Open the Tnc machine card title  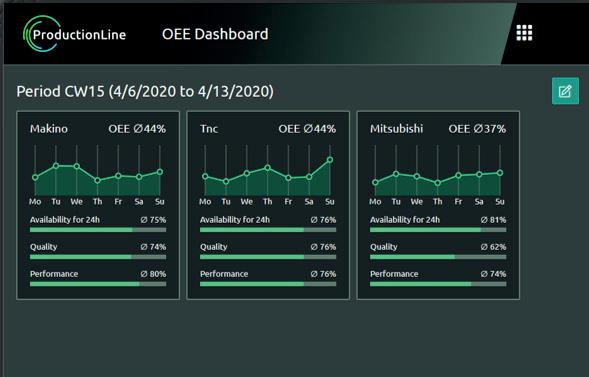(x=209, y=129)
